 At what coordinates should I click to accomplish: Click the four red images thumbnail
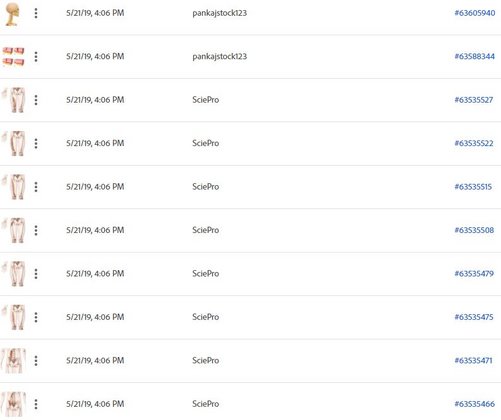point(13,57)
